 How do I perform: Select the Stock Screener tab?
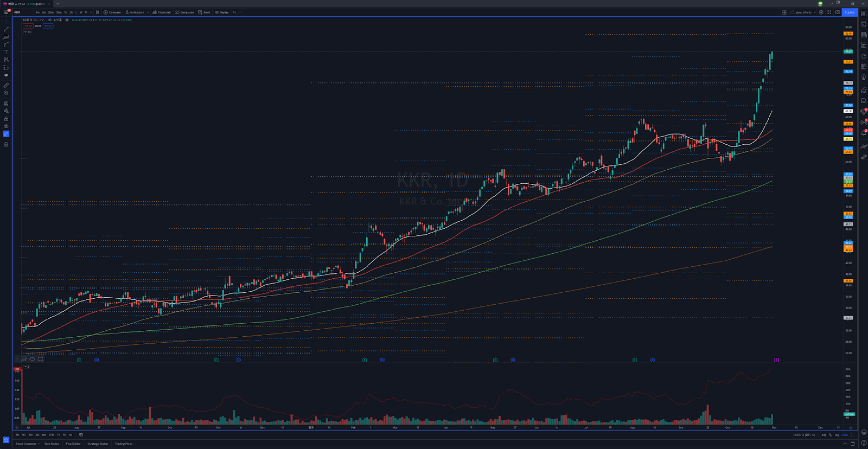26,444
